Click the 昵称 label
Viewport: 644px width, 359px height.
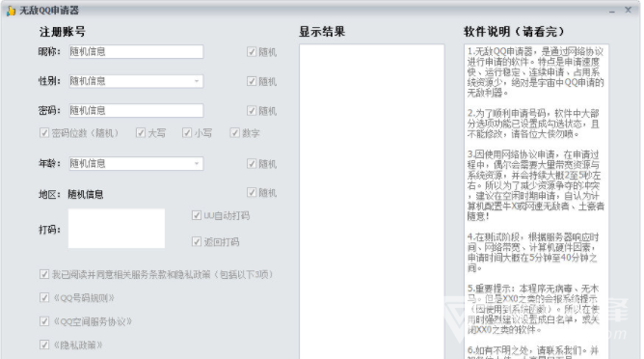(49, 52)
